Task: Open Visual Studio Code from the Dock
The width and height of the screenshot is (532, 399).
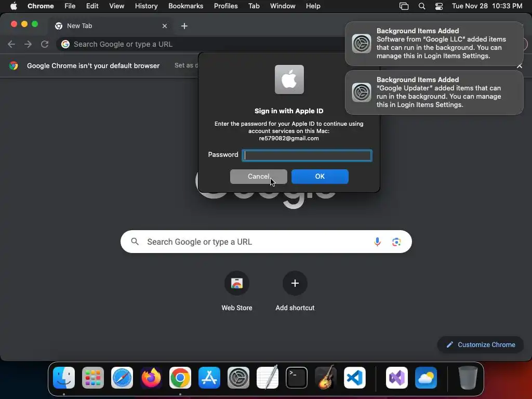Action: click(354, 378)
